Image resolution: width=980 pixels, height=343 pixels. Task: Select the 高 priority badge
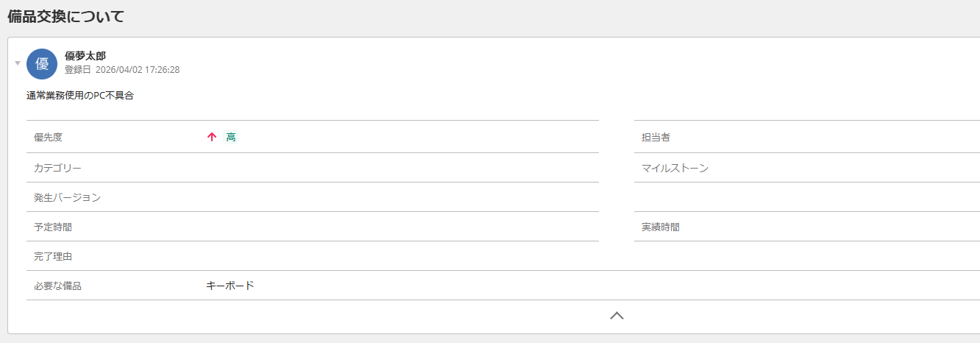(x=231, y=137)
